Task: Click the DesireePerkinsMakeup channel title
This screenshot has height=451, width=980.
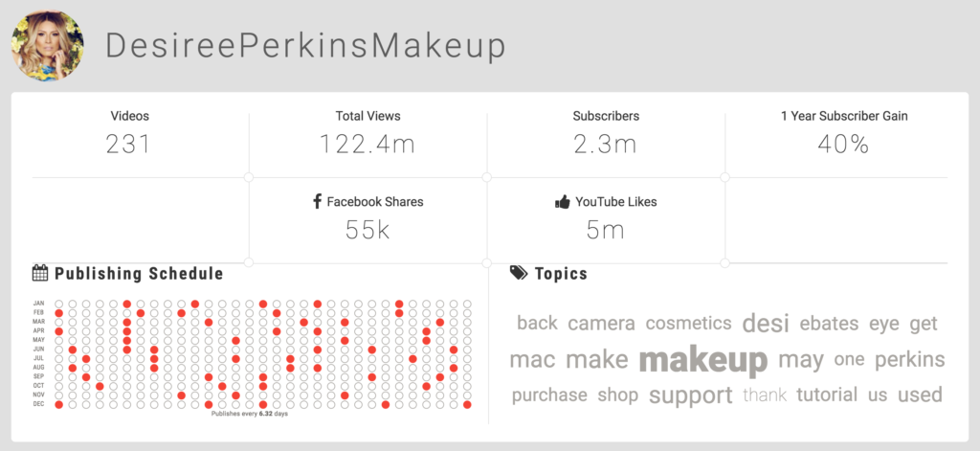Action: (x=305, y=46)
